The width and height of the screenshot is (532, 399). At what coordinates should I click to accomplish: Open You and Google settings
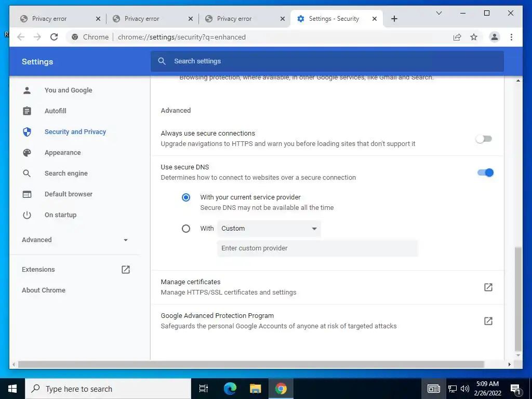pyautogui.click(x=68, y=90)
